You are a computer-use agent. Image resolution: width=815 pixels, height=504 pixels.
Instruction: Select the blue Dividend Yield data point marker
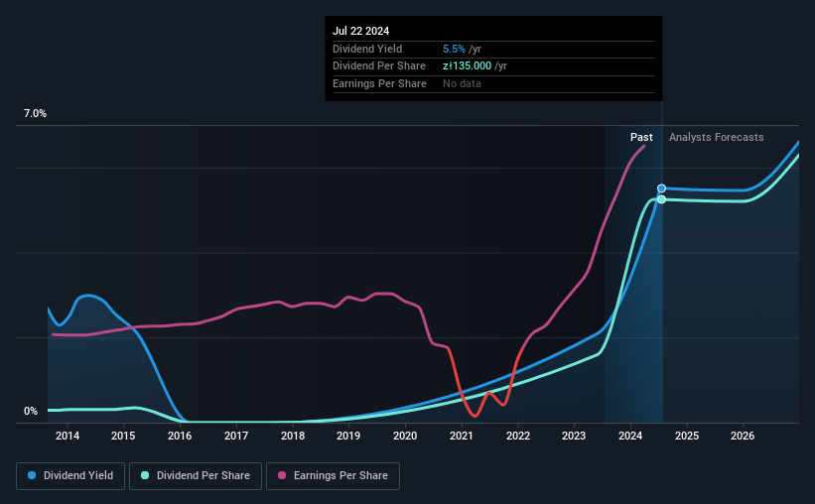tap(662, 189)
